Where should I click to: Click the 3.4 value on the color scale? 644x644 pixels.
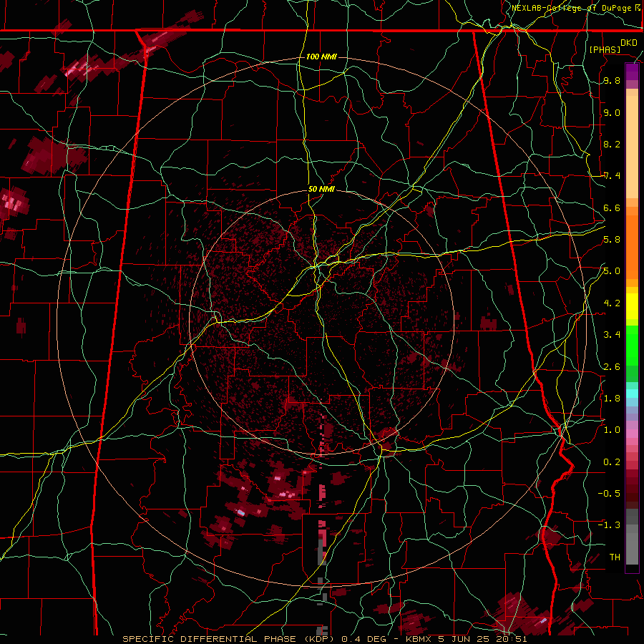[x=612, y=335]
